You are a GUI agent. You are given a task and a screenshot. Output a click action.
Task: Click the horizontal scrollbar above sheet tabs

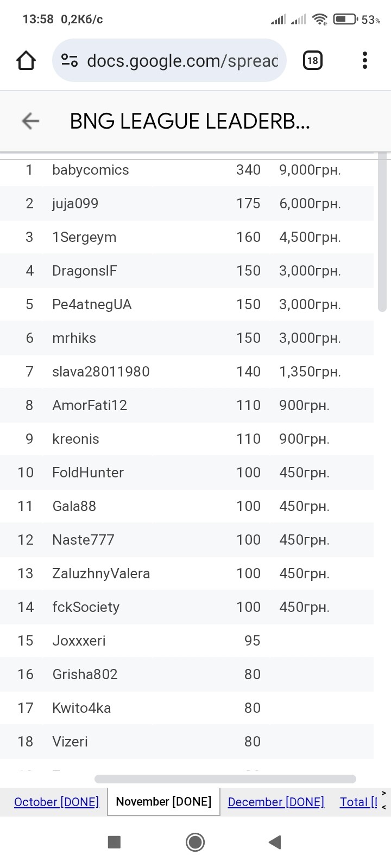point(225,779)
